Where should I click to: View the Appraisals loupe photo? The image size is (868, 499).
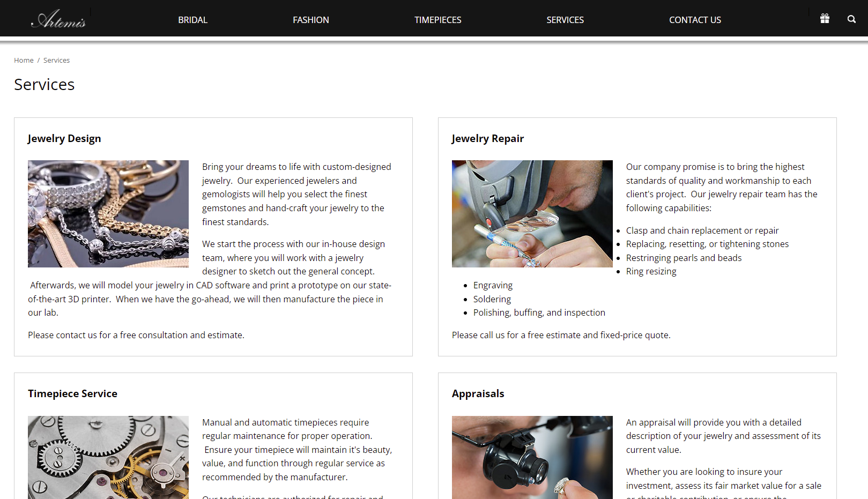click(532, 457)
